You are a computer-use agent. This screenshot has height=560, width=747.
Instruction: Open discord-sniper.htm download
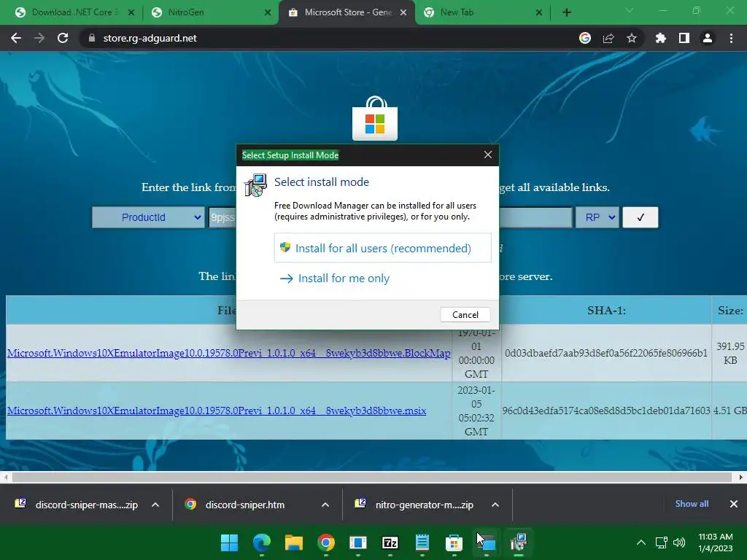click(x=235, y=505)
